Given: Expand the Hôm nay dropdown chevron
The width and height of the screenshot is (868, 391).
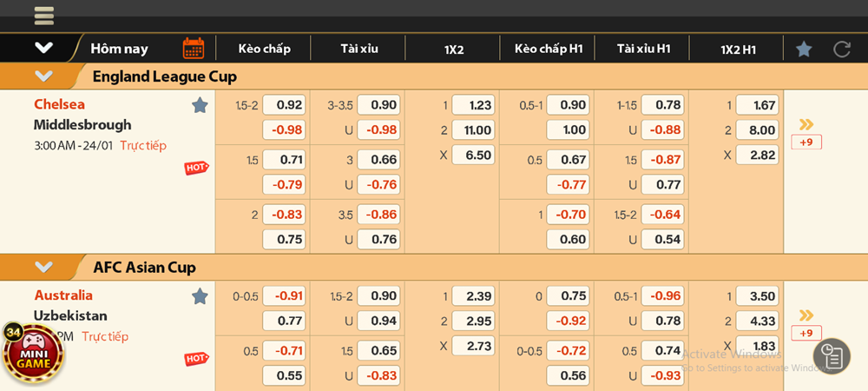Looking at the screenshot, I should click(44, 49).
